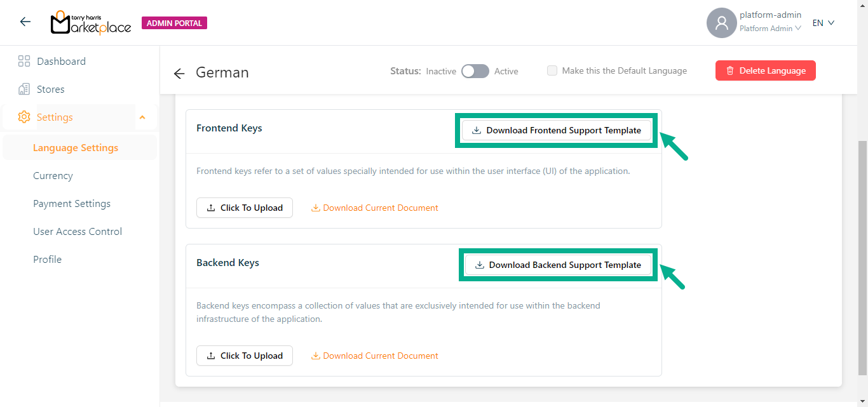Open Payment Settings in sidebar
Viewport: 868px width, 407px height.
72,204
